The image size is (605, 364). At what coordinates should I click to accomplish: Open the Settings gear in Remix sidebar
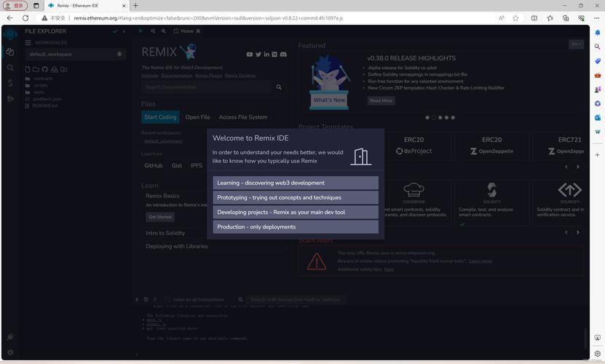pyautogui.click(x=10, y=352)
